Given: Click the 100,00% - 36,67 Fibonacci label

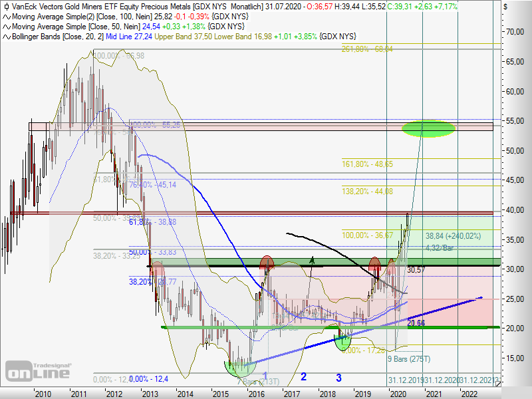Looking at the screenshot, I should (367, 235).
